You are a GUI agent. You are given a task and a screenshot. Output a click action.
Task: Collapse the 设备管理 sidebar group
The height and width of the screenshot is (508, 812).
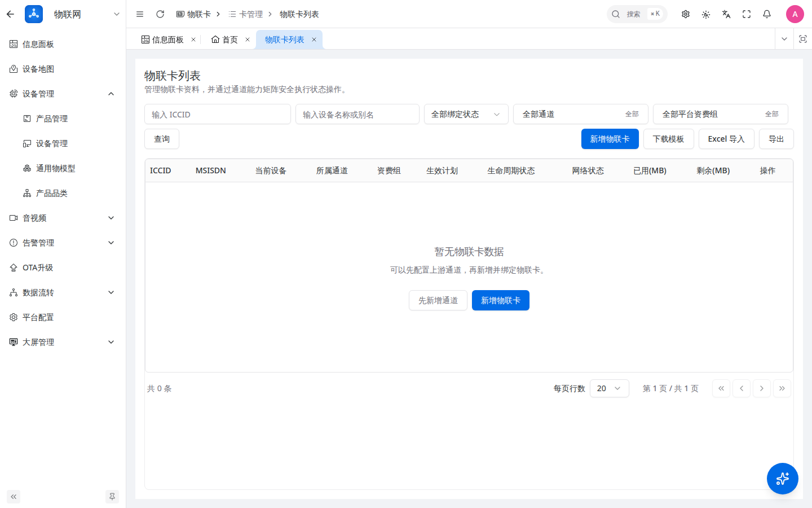pos(63,94)
